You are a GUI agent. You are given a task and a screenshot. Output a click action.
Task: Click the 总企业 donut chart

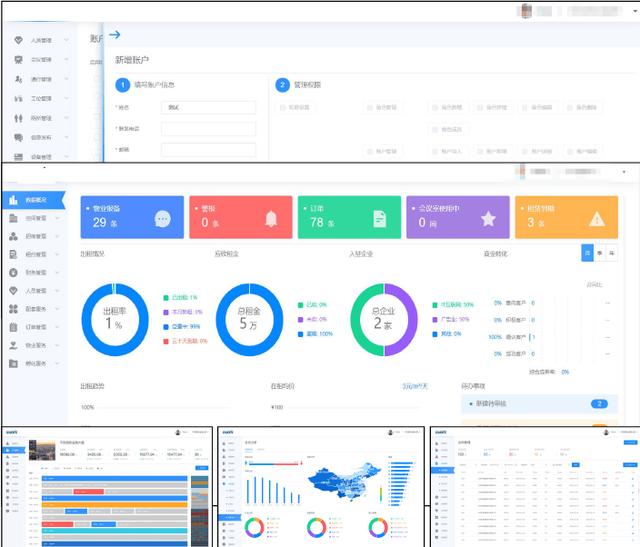pyautogui.click(x=384, y=320)
